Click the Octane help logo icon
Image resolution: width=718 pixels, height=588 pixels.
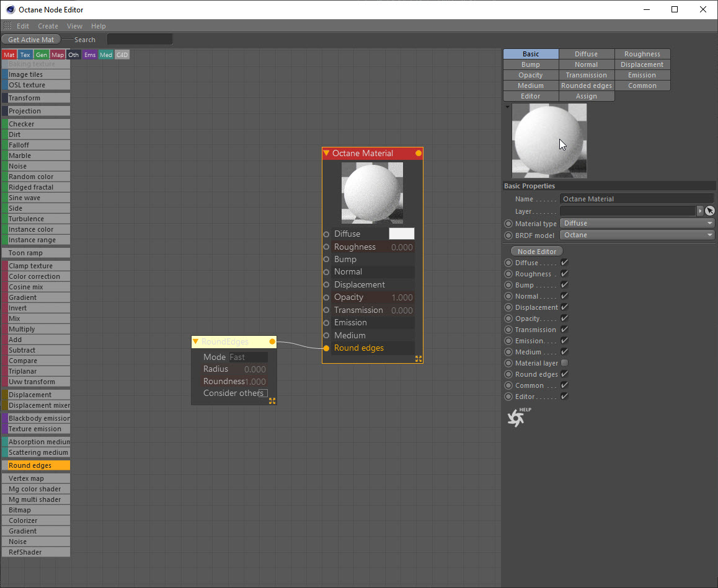coord(518,418)
